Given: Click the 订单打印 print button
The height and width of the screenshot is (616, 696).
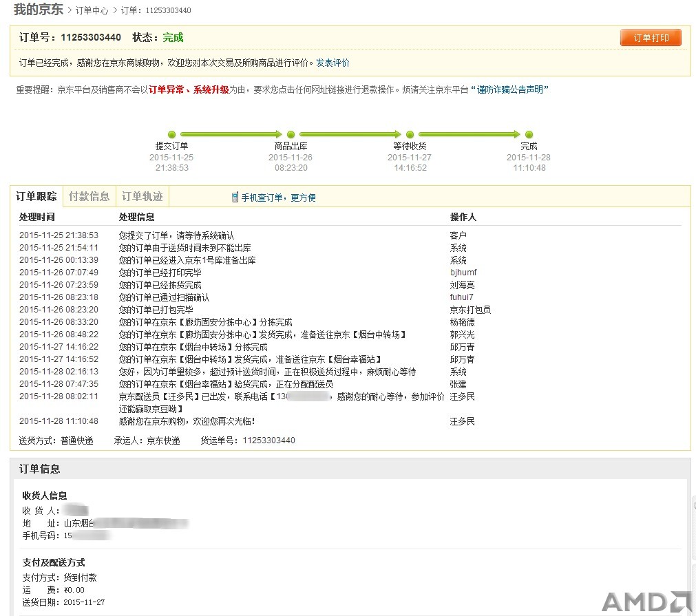Looking at the screenshot, I should (651, 38).
